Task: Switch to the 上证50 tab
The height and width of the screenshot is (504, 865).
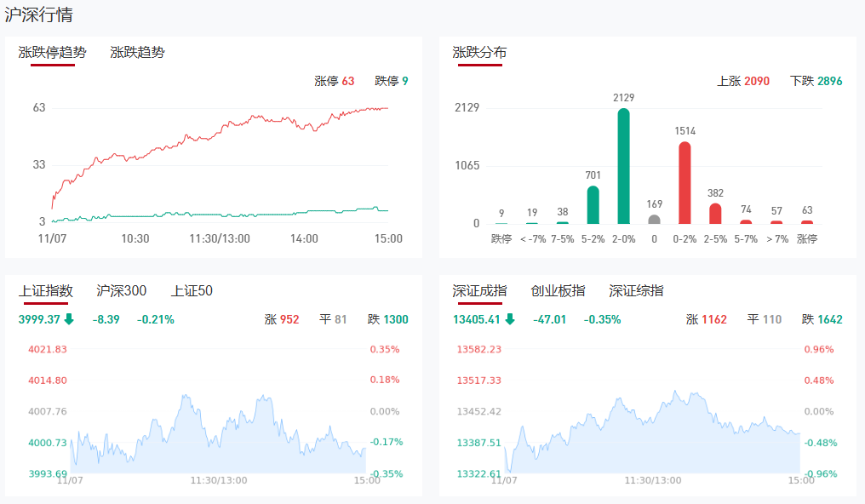Action: tap(192, 291)
